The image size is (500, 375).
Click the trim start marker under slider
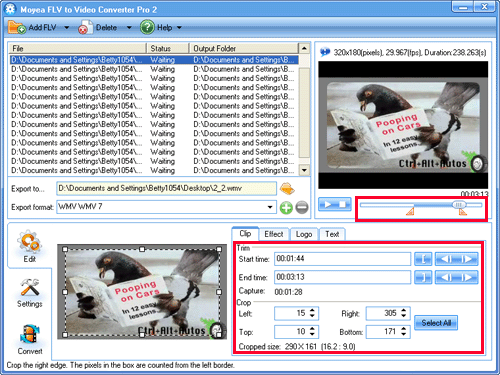coord(410,211)
